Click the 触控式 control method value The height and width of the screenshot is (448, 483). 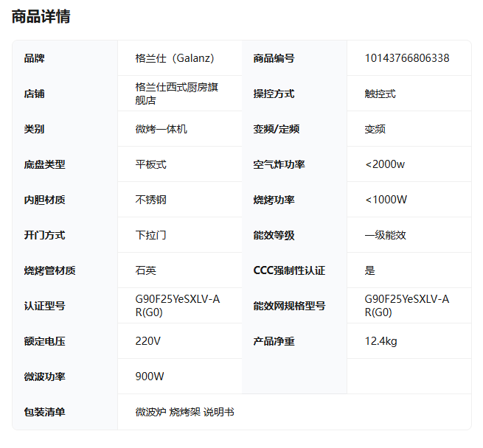click(380, 94)
